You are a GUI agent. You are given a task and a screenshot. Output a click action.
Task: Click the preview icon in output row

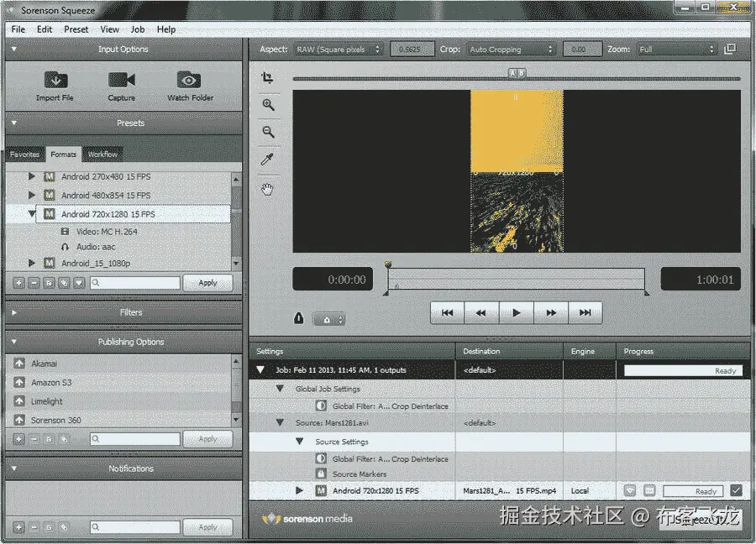[630, 490]
